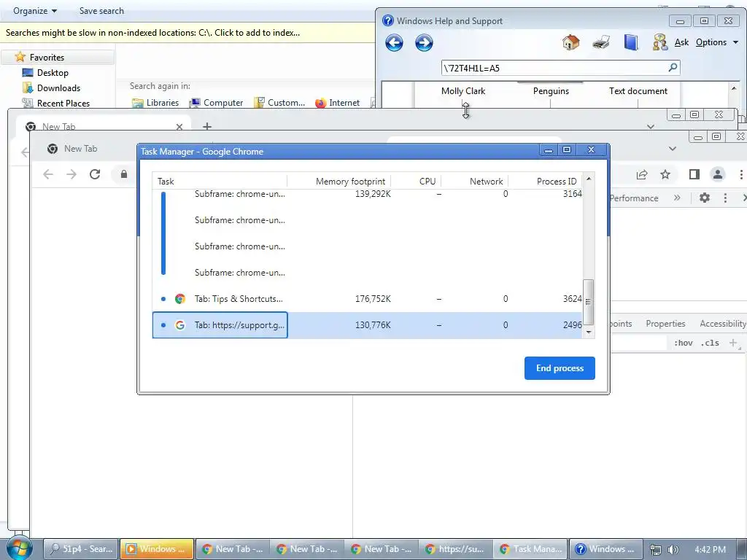Select Tab: Tips & Shortcuts row

pyautogui.click(x=367, y=299)
